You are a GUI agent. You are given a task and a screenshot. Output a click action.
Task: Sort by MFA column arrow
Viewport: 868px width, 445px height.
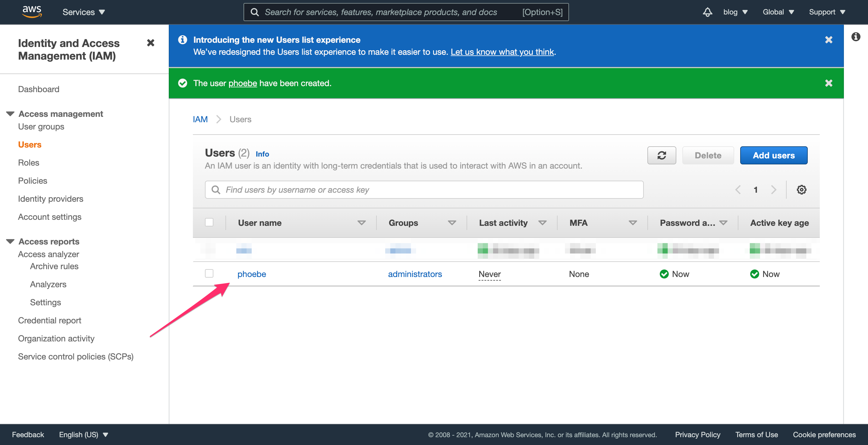[633, 223]
